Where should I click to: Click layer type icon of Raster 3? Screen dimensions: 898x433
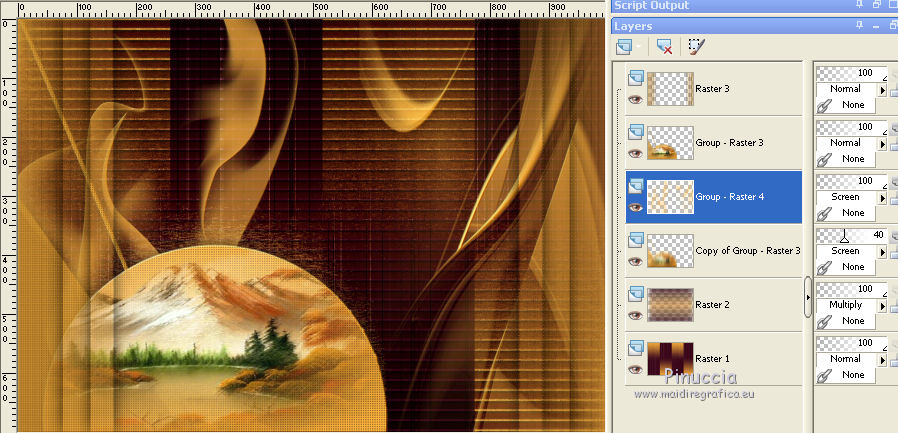pyautogui.click(x=636, y=78)
